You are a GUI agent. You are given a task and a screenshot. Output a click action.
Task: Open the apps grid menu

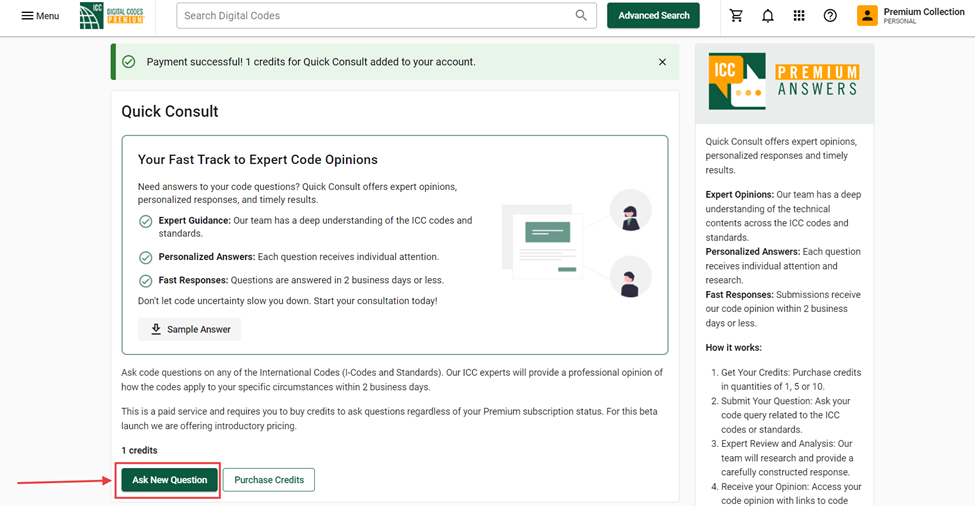[x=799, y=16]
